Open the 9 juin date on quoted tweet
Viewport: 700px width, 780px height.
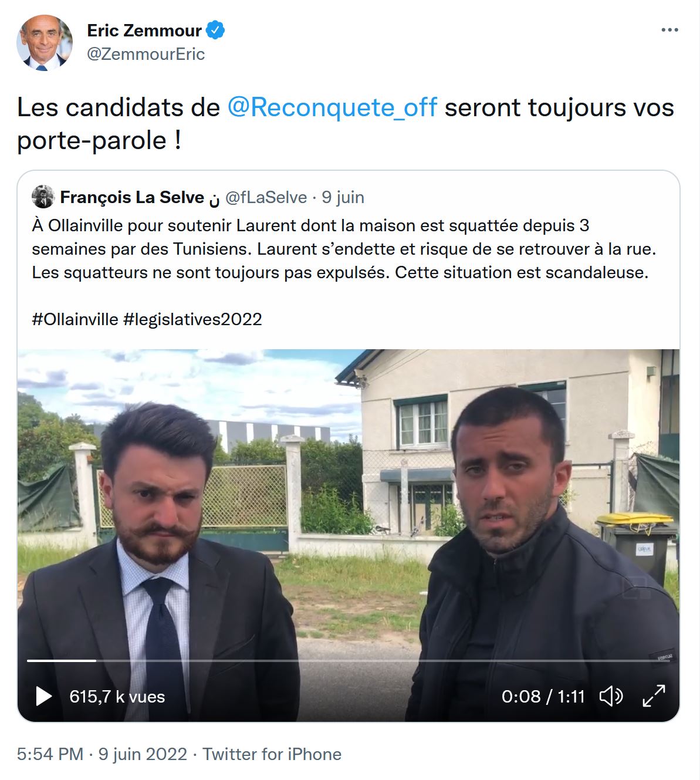pos(343,197)
